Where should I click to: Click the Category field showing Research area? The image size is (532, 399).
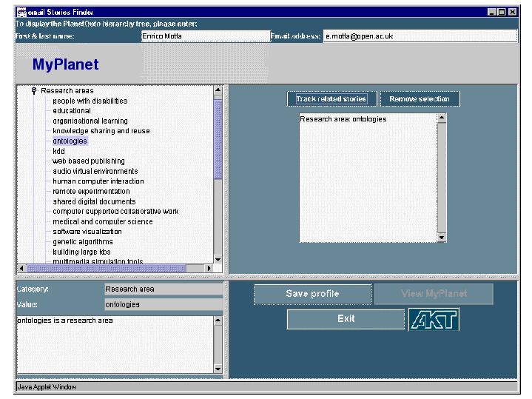point(164,289)
